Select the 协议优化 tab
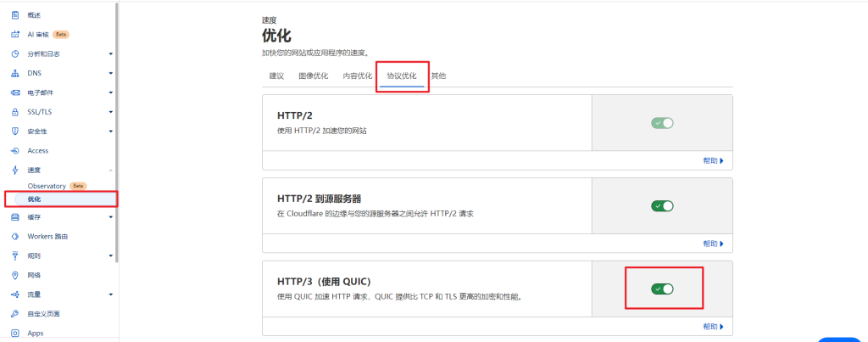Image resolution: width=868 pixels, height=342 pixels. coord(402,76)
